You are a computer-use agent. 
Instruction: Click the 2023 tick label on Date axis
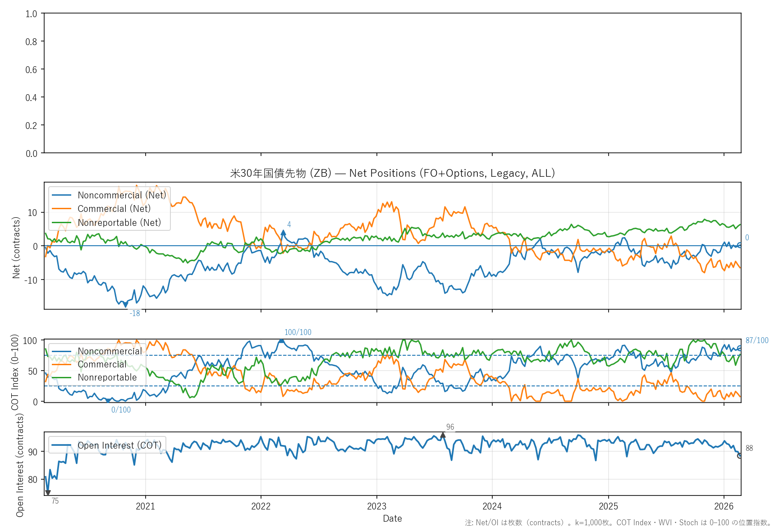376,506
